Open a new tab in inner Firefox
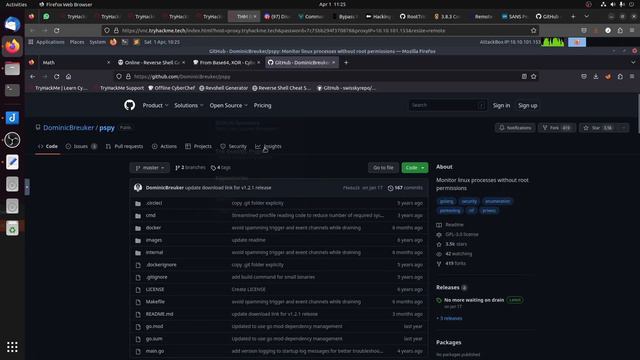 [346, 62]
